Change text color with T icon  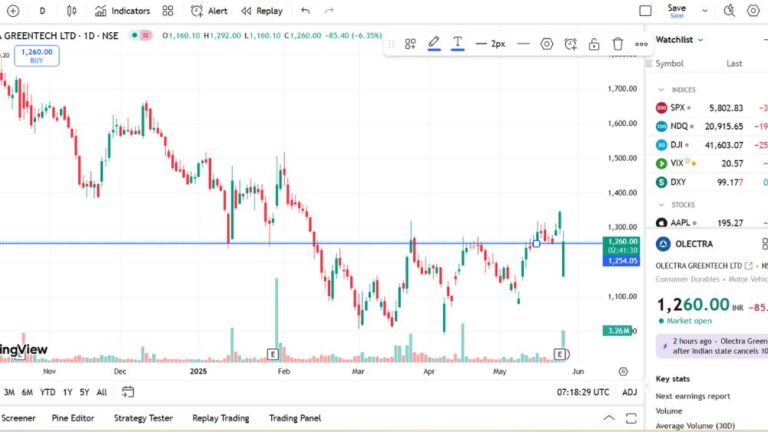pyautogui.click(x=457, y=44)
